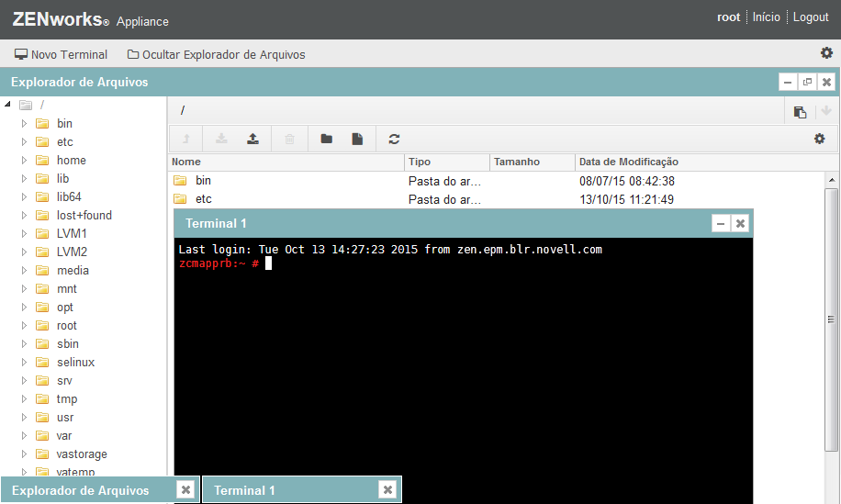Click the upload file icon
841x504 pixels.
pos(252,139)
